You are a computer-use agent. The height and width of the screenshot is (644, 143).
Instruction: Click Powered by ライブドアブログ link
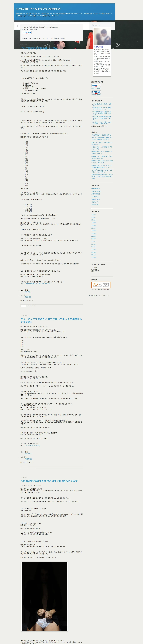(x=99, y=295)
